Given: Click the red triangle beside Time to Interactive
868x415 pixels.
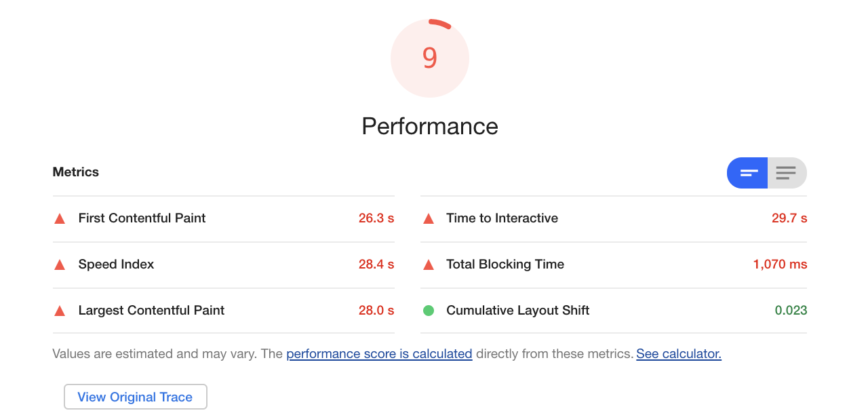Looking at the screenshot, I should pos(428,218).
